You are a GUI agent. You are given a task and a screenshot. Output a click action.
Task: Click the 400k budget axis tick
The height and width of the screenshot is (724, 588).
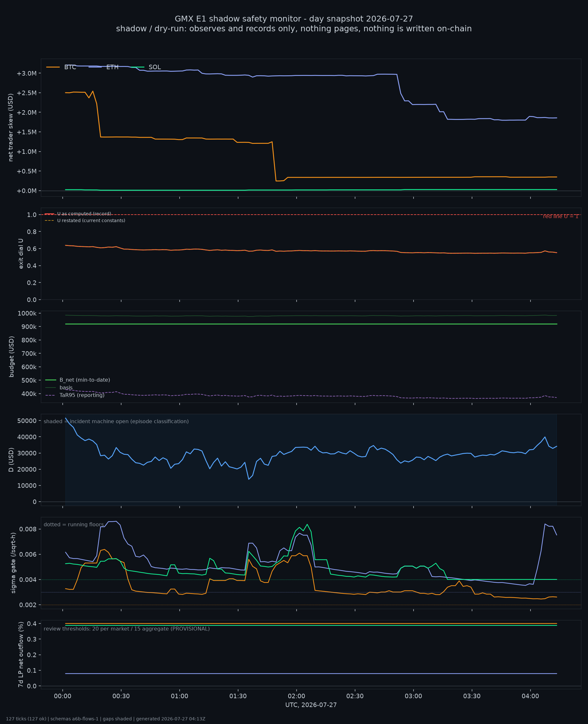[x=29, y=394]
